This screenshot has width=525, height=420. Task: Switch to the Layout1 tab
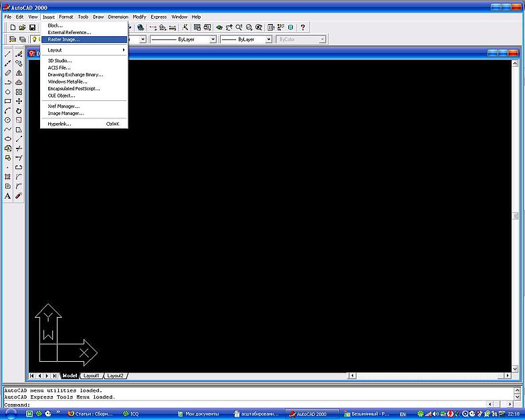[91, 376]
